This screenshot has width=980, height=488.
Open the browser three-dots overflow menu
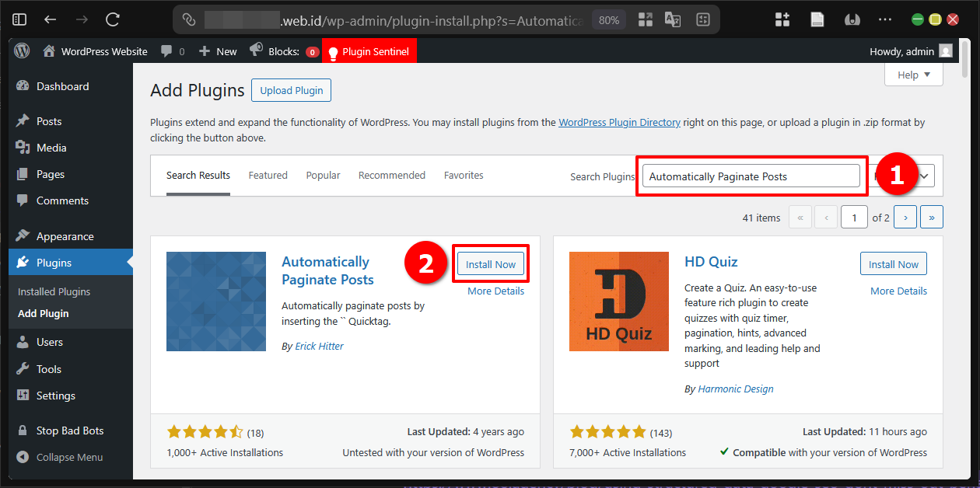886,19
